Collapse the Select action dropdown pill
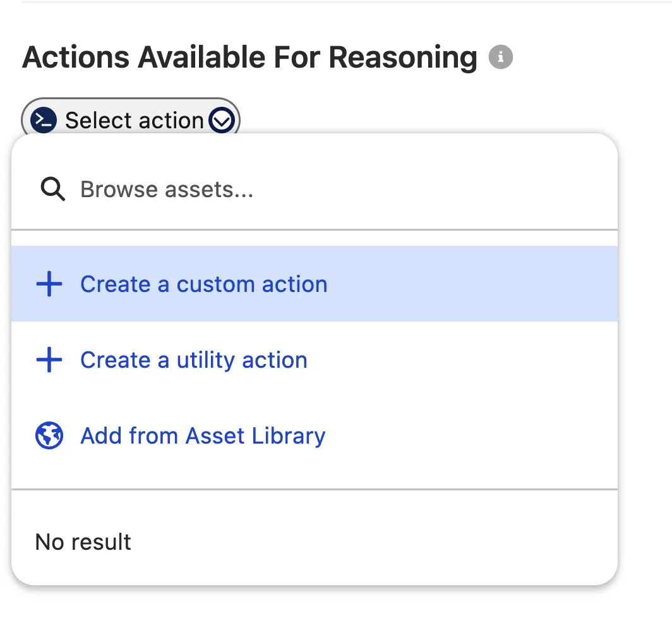Viewport: 672px width, 637px height. tap(131, 119)
